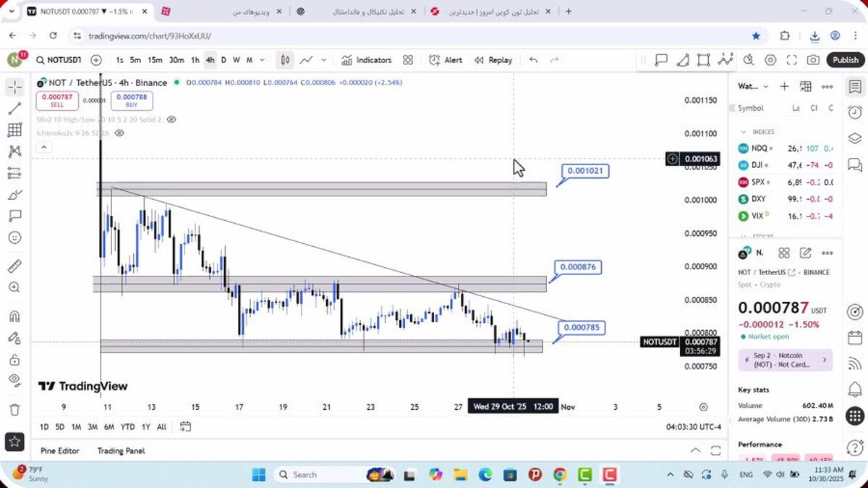Open the alerts clock icon in right sidebar
Viewport: 868px width, 488px height.
855,112
